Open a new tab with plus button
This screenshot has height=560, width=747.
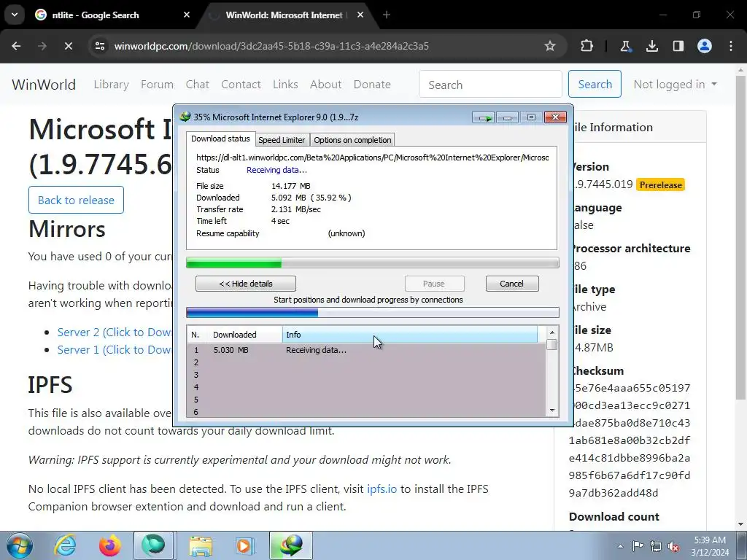387,15
